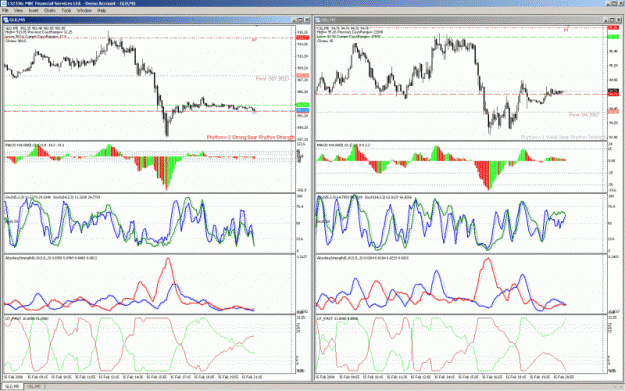Click the Stoch indicator label in GLD chart
This screenshot has width=625, height=391.
click(x=52, y=197)
